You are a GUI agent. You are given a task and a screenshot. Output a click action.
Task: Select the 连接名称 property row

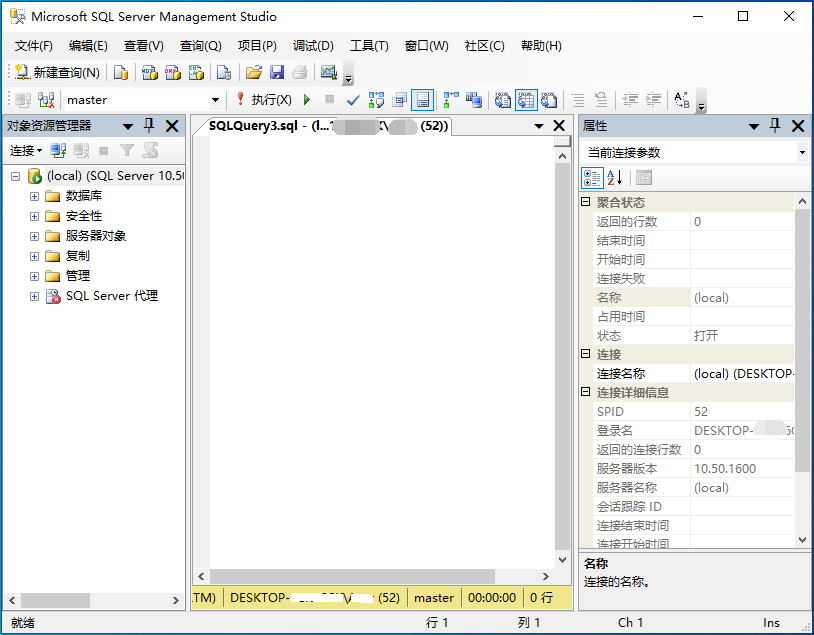click(693, 373)
